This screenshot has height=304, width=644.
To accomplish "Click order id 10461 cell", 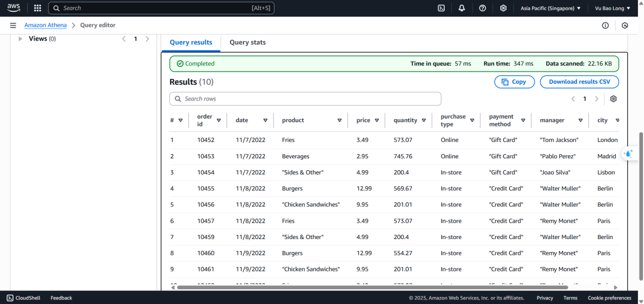I will point(206,269).
